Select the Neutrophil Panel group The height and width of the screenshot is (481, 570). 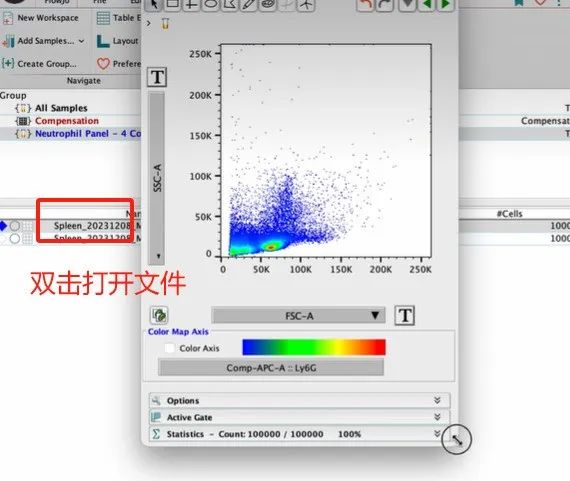(x=88, y=133)
